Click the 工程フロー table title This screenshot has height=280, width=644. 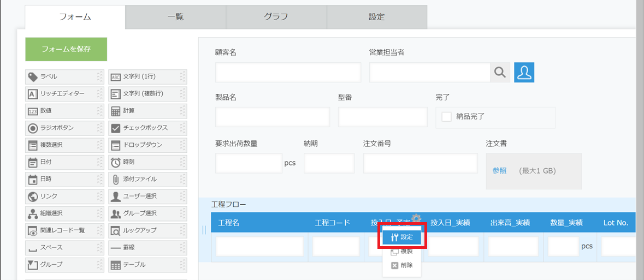tap(229, 204)
